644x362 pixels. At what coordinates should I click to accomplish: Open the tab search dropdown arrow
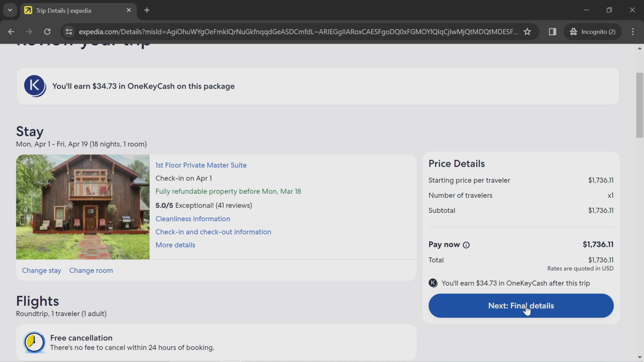coord(10,10)
